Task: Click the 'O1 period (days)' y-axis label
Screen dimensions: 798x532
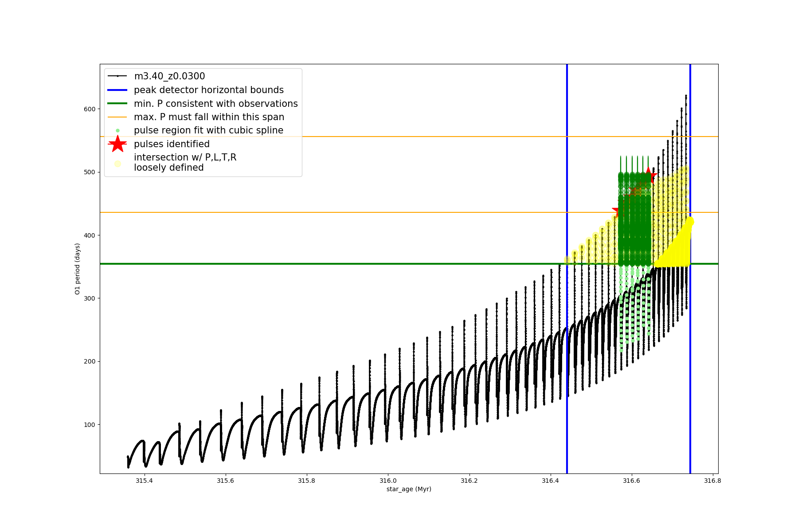Action: pyautogui.click(x=78, y=269)
